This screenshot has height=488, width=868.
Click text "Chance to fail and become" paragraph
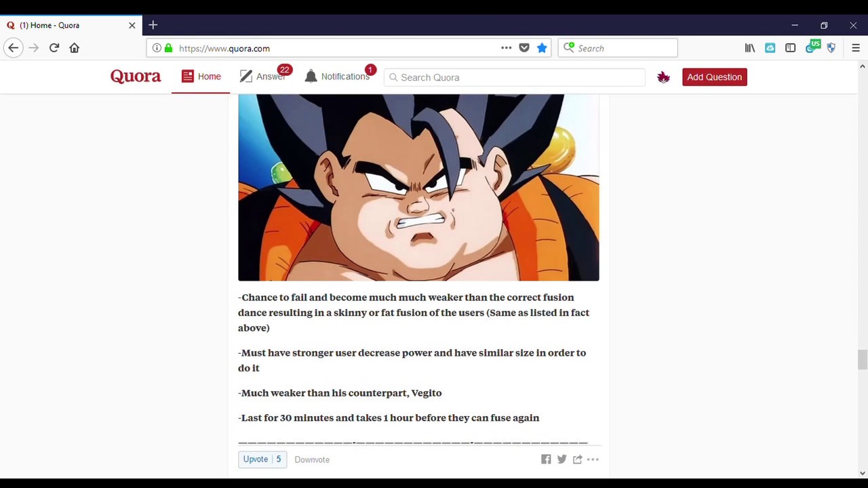coord(414,312)
